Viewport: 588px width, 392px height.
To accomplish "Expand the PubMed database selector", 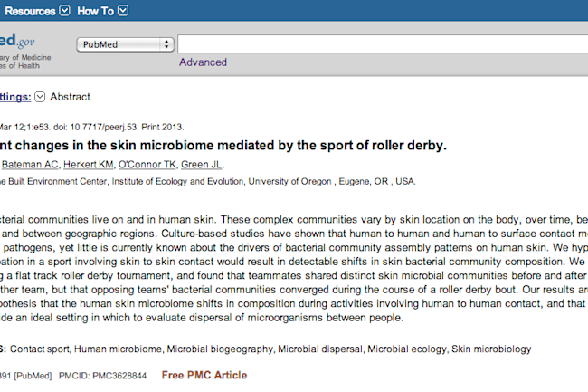I will click(125, 44).
